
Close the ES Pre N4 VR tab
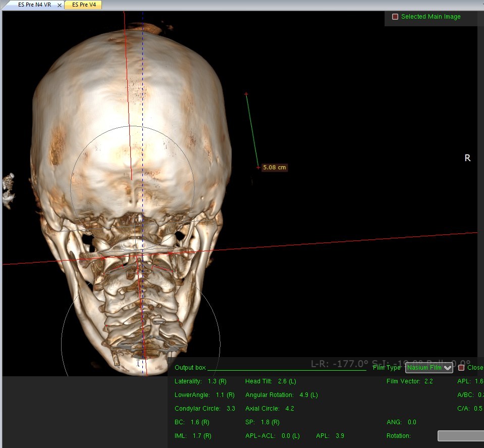tap(59, 5)
